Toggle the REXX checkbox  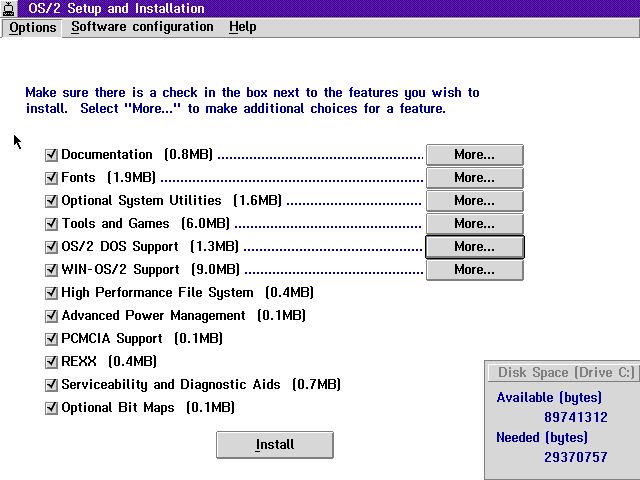click(x=51, y=362)
